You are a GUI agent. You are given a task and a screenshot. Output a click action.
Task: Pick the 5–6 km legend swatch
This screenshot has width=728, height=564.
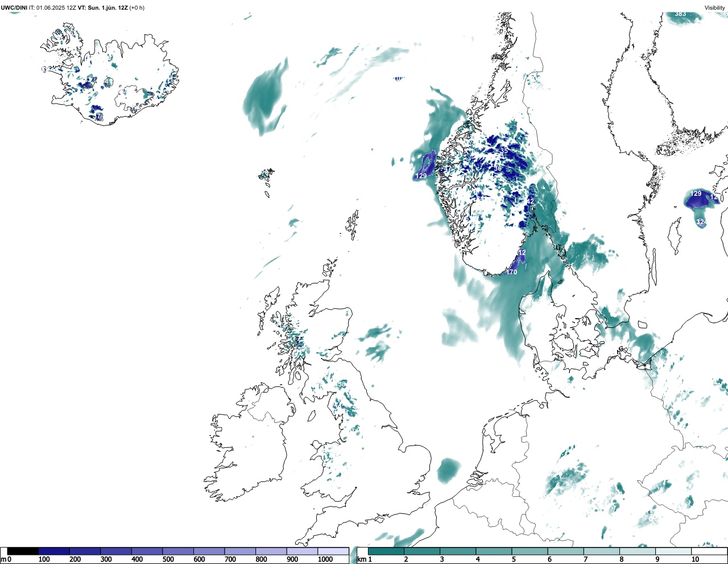coord(530,551)
